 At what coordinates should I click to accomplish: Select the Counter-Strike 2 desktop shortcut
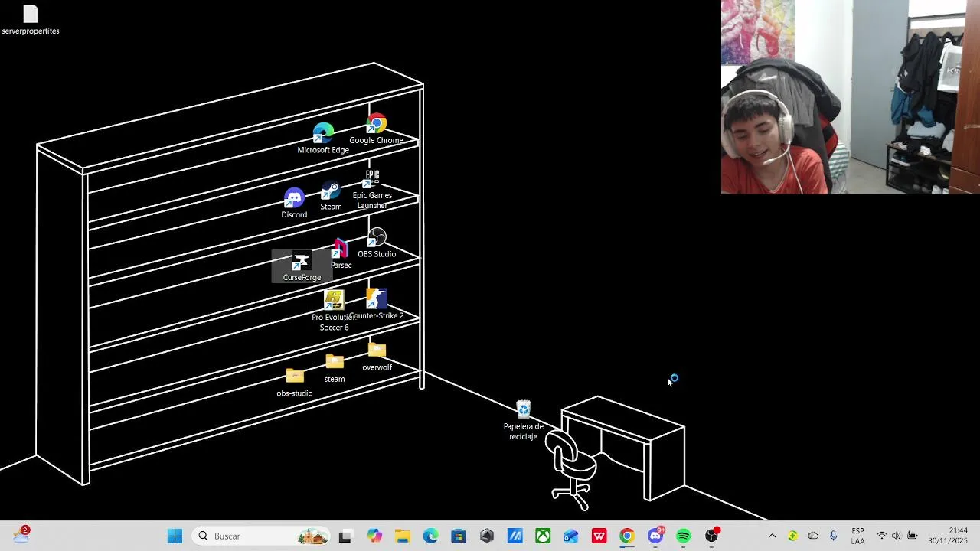pyautogui.click(x=376, y=304)
